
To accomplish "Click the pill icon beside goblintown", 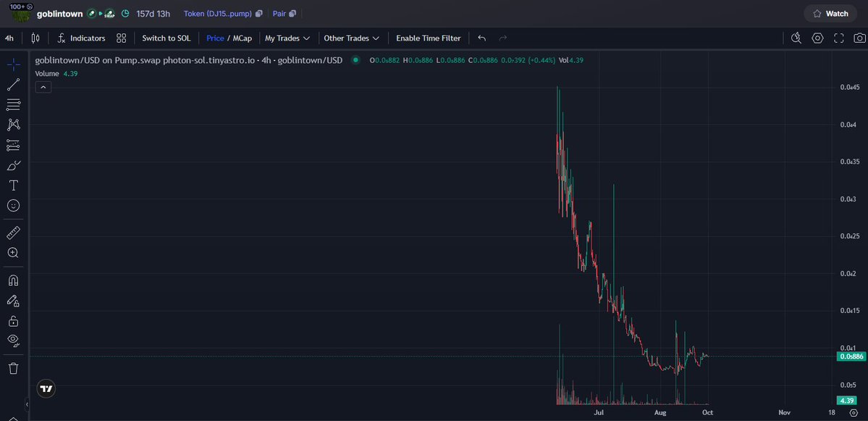I will point(91,13).
